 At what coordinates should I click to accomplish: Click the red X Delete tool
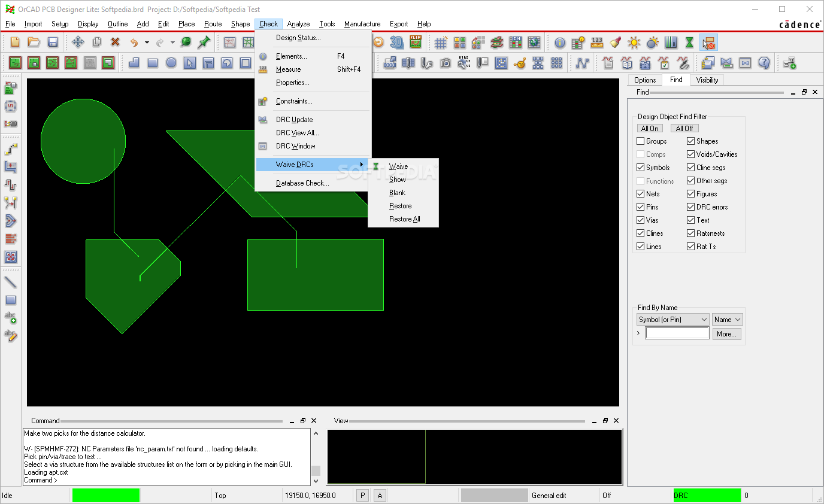click(x=115, y=42)
